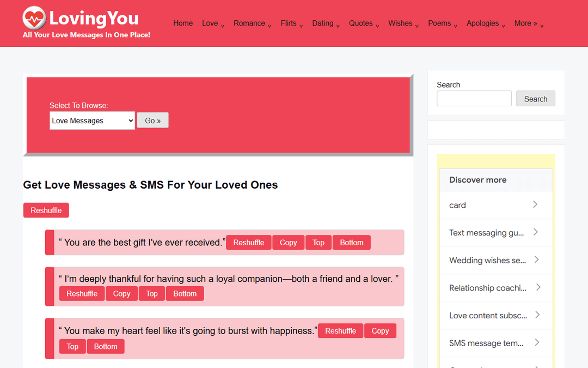Copy the 'burst with happiness' message
Screen dimensions: 588x368
(x=380, y=331)
